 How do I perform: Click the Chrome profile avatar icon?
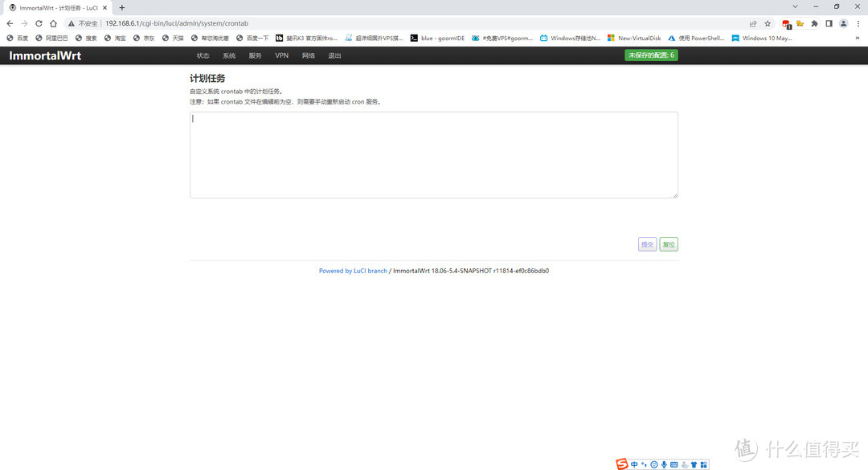(843, 23)
